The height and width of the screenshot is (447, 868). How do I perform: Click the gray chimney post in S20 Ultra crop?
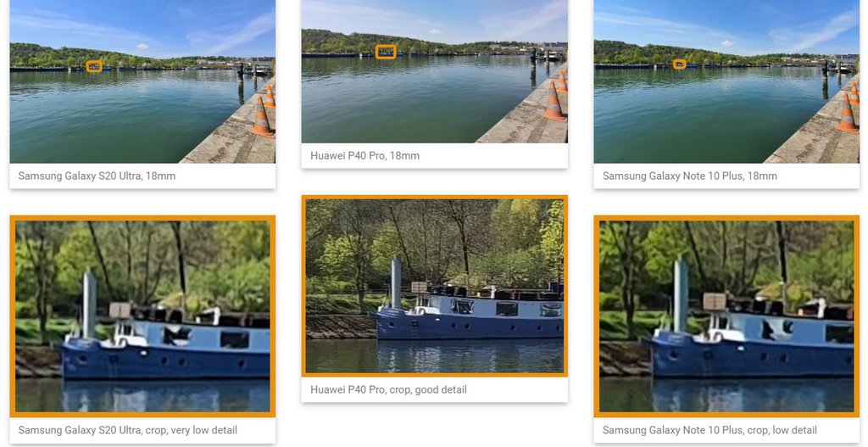tap(89, 305)
